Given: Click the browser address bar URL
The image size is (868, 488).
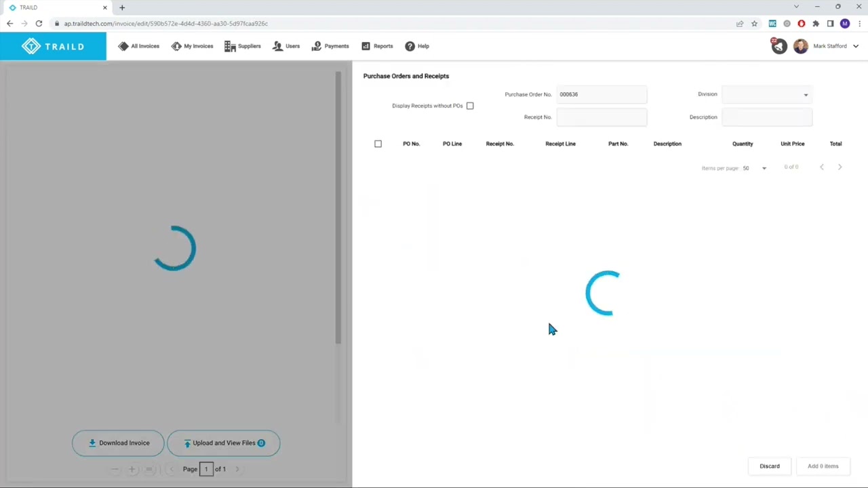Looking at the screenshot, I should [166, 24].
